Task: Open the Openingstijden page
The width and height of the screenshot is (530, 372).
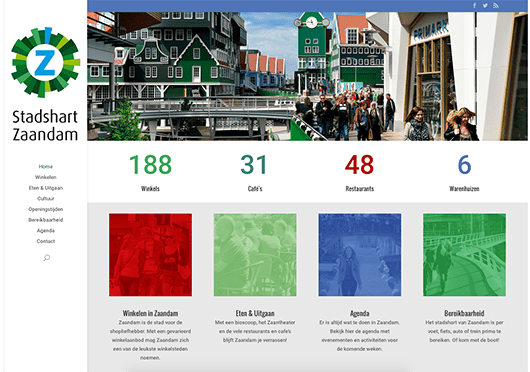Action: pos(46,209)
